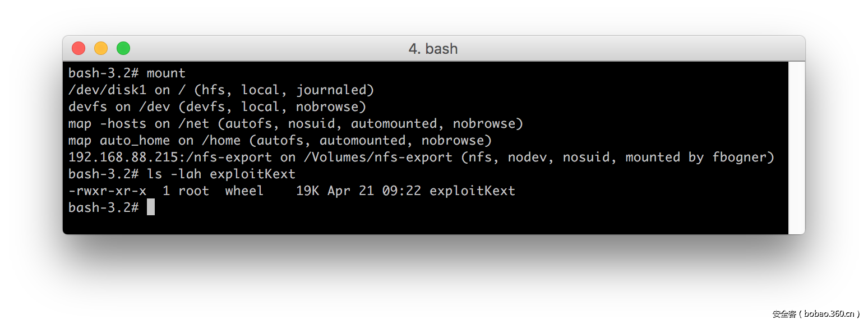Click the "fbogner" username text
868x324 pixels.
pos(743,158)
